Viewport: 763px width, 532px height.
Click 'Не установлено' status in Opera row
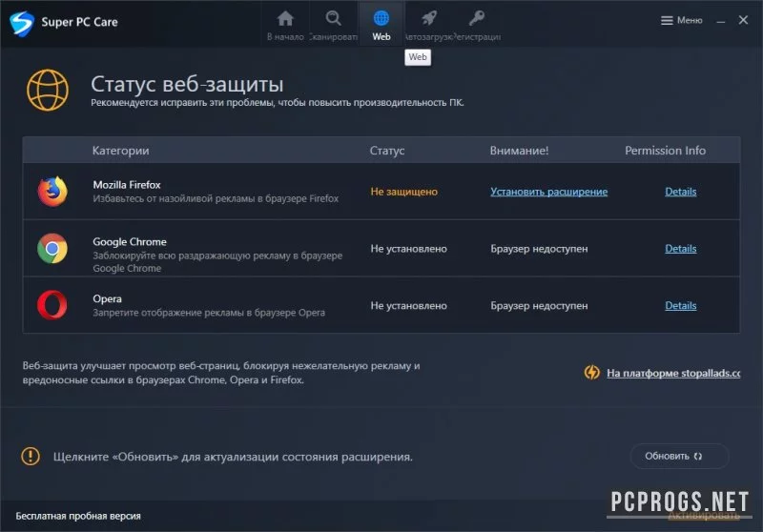tap(409, 305)
